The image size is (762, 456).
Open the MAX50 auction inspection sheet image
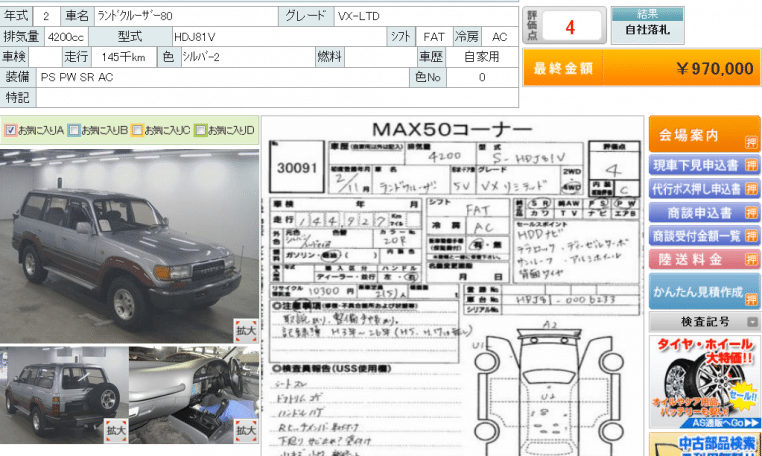(452, 290)
